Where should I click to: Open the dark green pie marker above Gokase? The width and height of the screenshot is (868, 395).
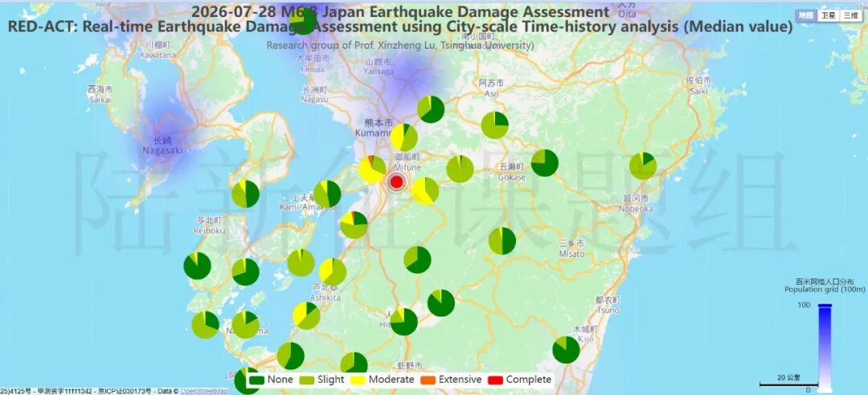(545, 163)
